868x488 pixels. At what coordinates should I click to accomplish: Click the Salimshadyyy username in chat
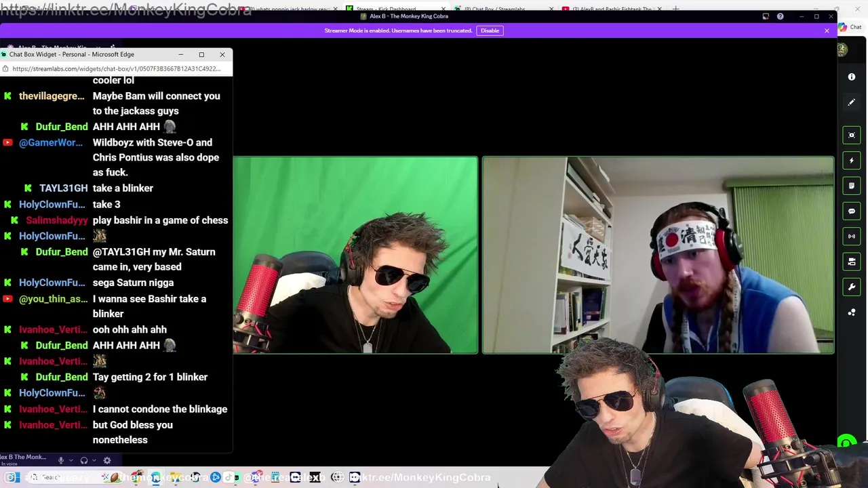(x=57, y=220)
